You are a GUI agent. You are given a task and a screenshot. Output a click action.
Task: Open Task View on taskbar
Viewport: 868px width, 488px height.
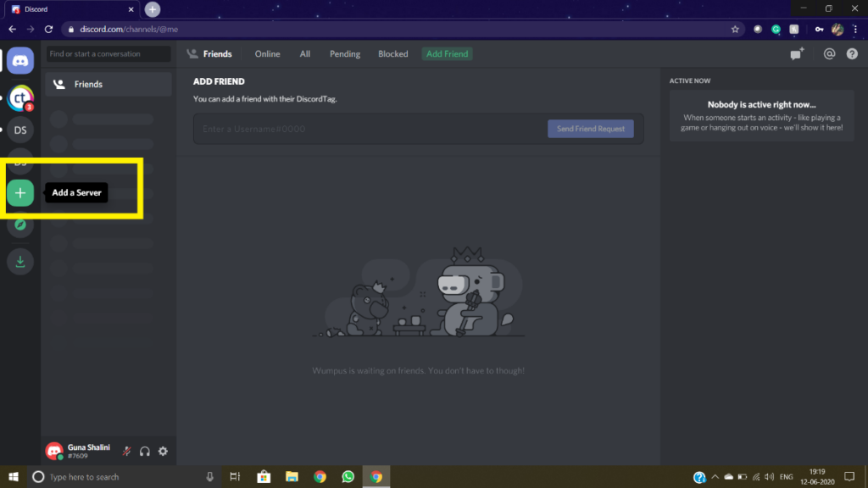(x=236, y=476)
